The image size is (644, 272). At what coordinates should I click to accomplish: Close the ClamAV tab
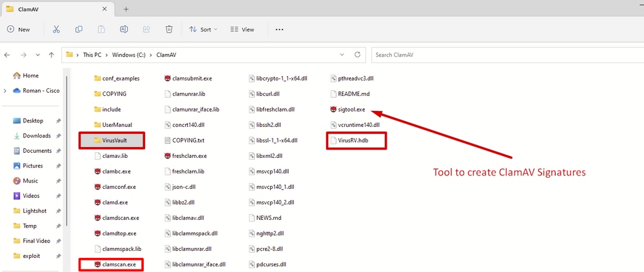(104, 9)
